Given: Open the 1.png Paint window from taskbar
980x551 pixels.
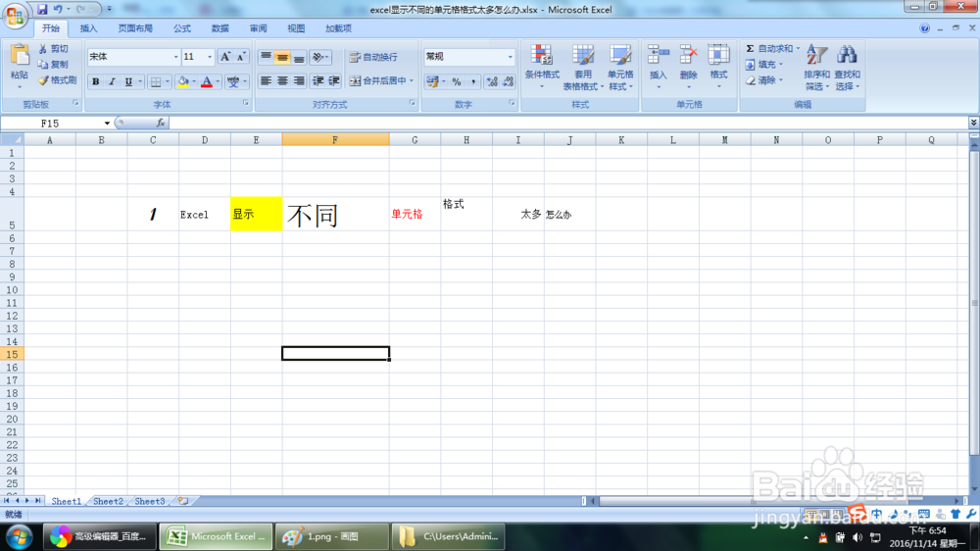Looking at the screenshot, I should coord(331,536).
